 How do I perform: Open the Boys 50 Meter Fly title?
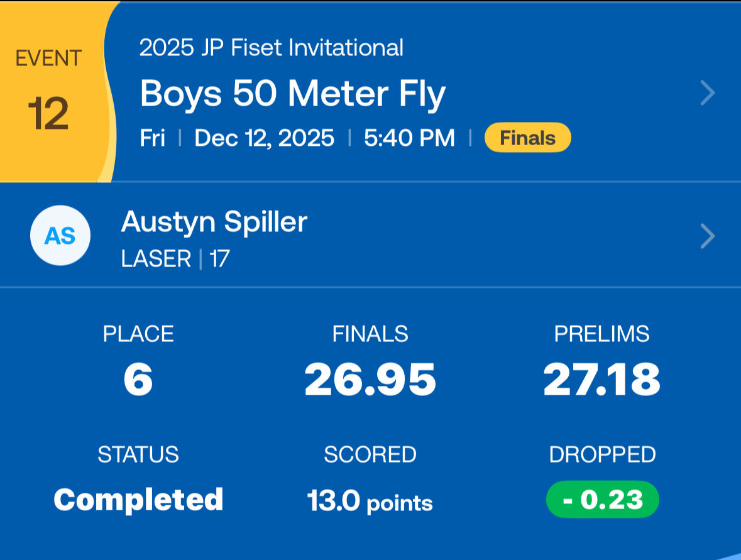pos(292,94)
